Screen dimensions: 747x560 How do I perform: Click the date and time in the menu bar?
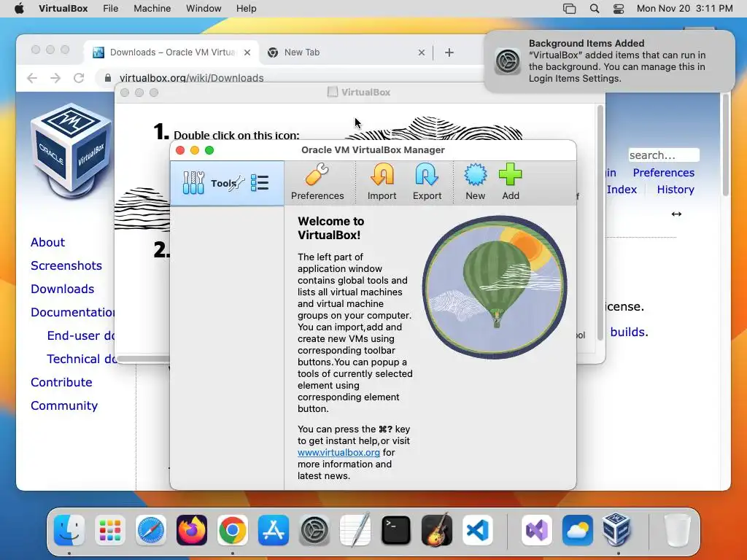click(684, 9)
